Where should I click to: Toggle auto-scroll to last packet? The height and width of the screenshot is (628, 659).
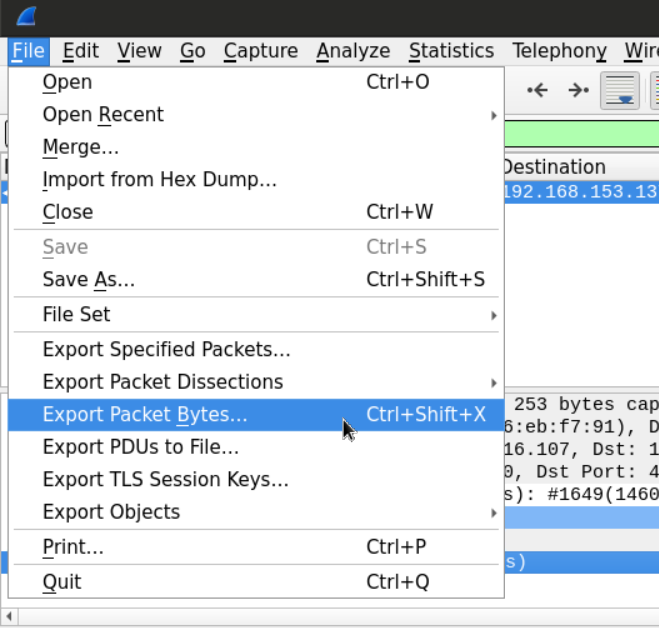tap(620, 90)
